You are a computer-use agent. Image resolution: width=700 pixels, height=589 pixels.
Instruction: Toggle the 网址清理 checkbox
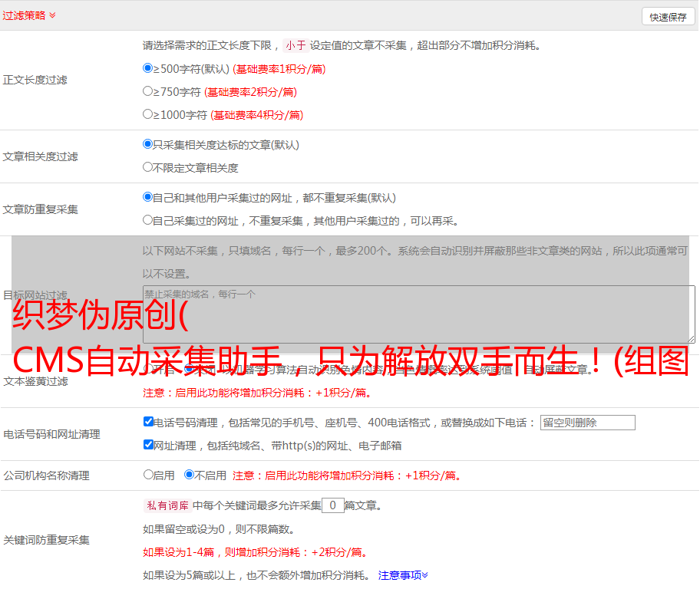pos(148,445)
